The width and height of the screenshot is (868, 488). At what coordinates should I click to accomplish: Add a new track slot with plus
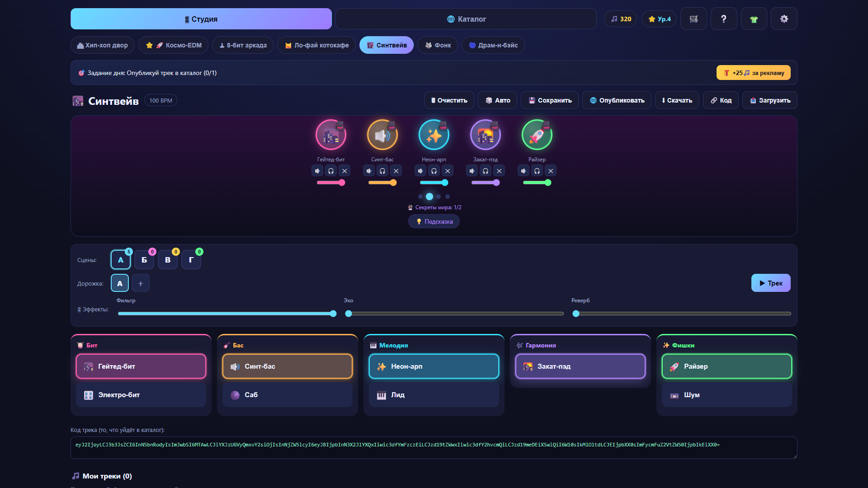pos(141,283)
